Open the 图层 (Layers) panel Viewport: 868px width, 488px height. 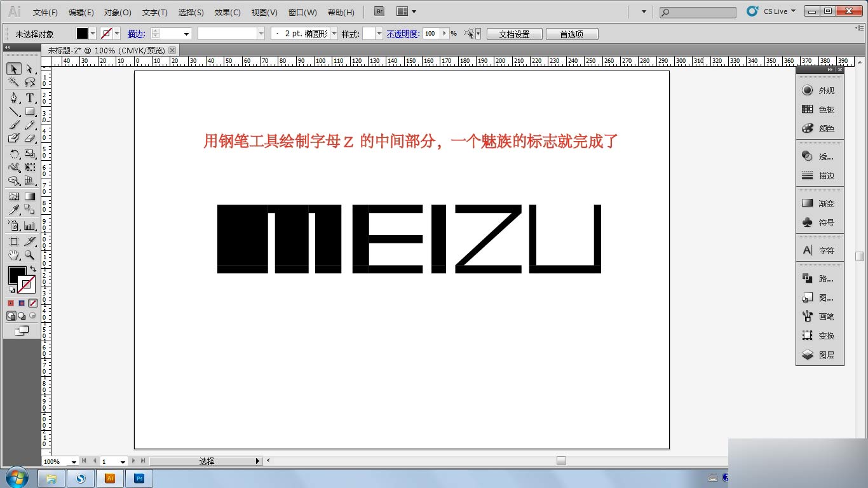[x=820, y=355]
